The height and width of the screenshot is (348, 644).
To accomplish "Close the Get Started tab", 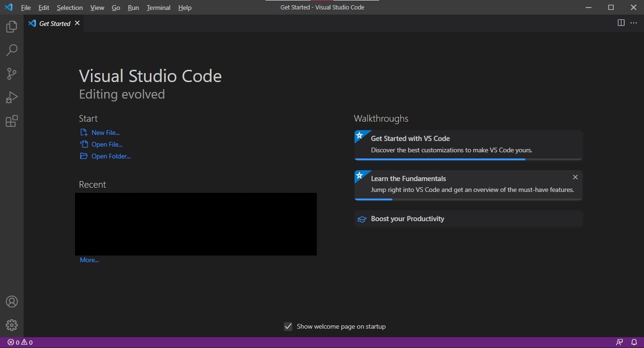I will (77, 23).
